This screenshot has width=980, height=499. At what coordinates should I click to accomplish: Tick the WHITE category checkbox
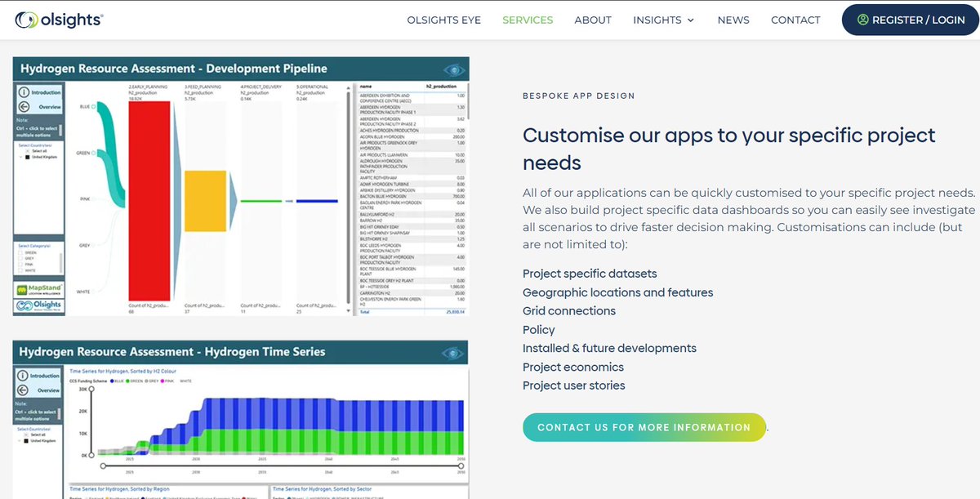[20, 270]
